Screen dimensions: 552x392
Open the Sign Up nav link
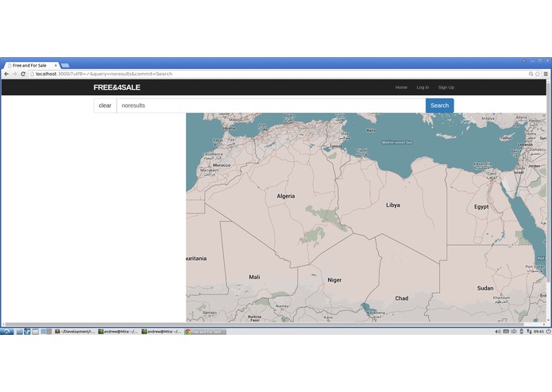pyautogui.click(x=446, y=87)
